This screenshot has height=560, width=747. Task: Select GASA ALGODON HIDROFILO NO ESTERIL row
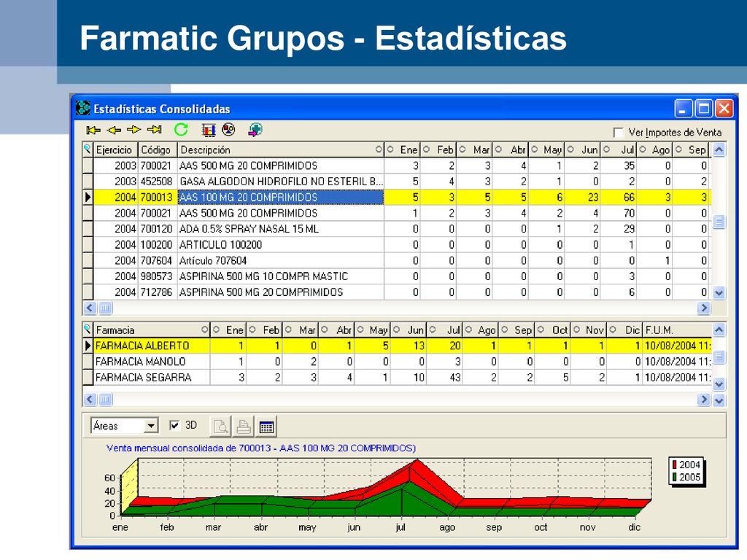pos(398,182)
